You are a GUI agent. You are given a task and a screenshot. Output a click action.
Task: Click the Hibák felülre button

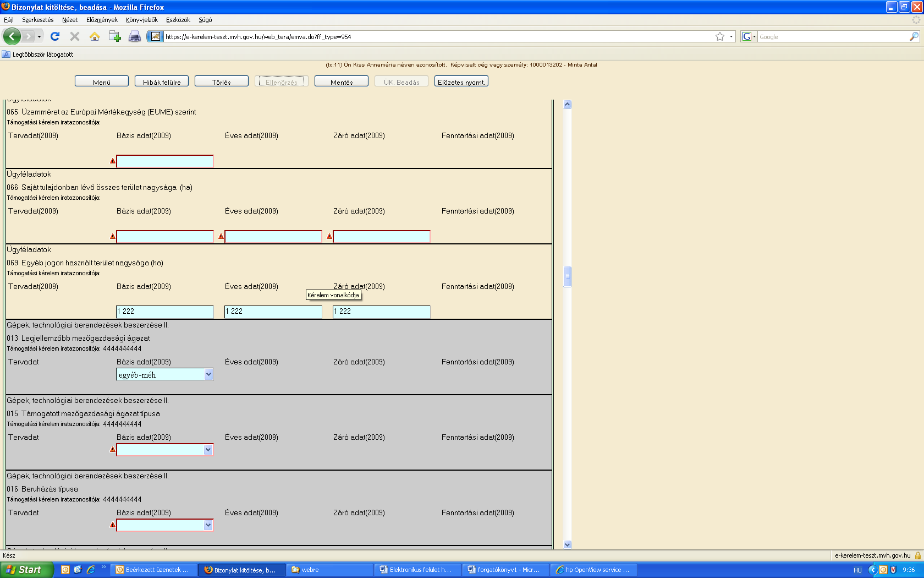(162, 81)
